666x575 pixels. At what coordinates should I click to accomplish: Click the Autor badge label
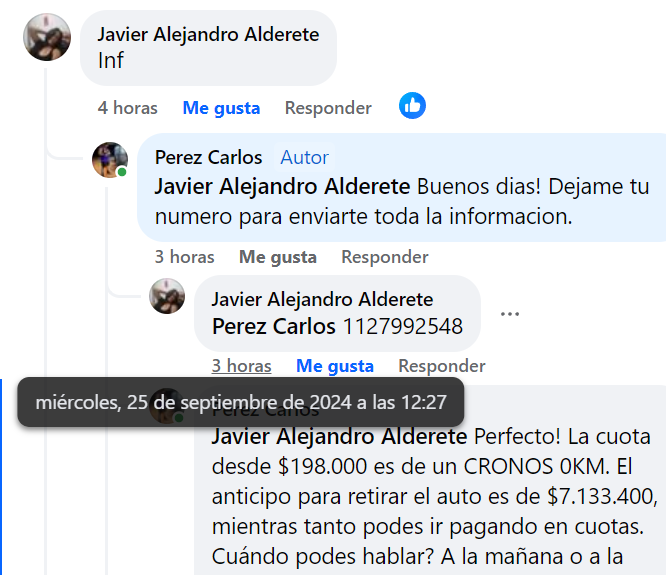point(305,158)
